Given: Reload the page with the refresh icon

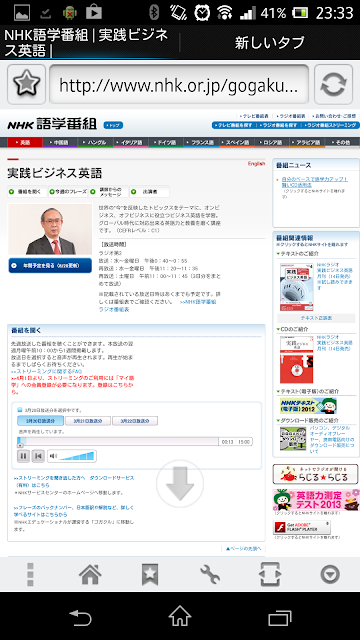Looking at the screenshot, I should (333, 84).
